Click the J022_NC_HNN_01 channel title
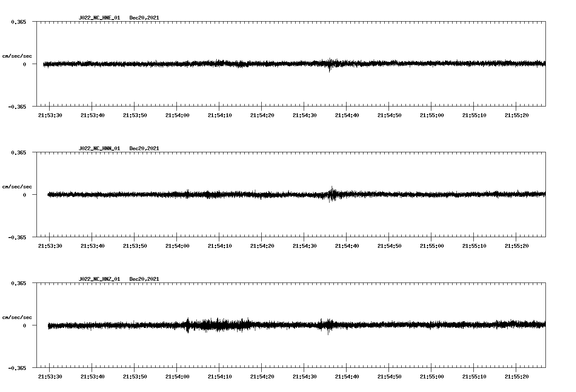Image resolution: width=576 pixels, height=392 pixels. [x=99, y=148]
